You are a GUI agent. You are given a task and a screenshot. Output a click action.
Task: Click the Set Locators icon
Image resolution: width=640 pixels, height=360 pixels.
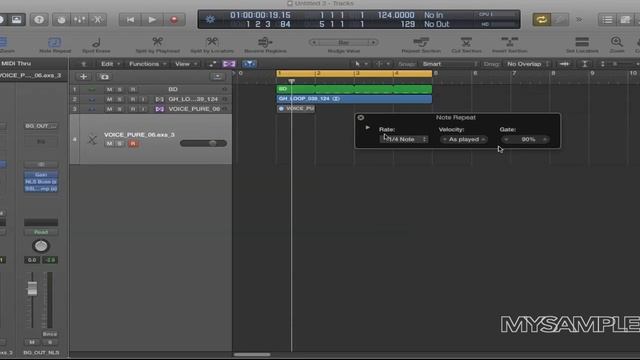coord(582,42)
